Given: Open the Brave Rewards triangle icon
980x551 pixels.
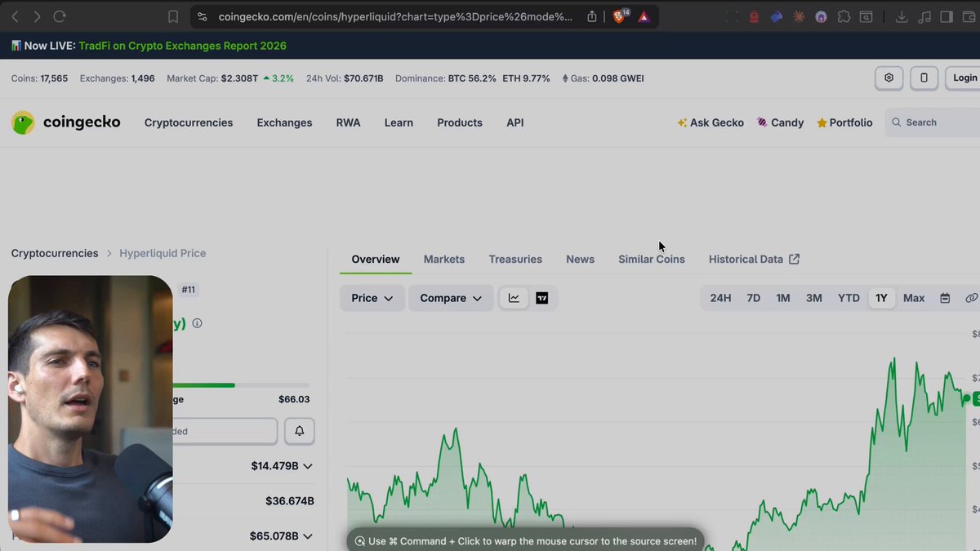Looking at the screenshot, I should 644,16.
